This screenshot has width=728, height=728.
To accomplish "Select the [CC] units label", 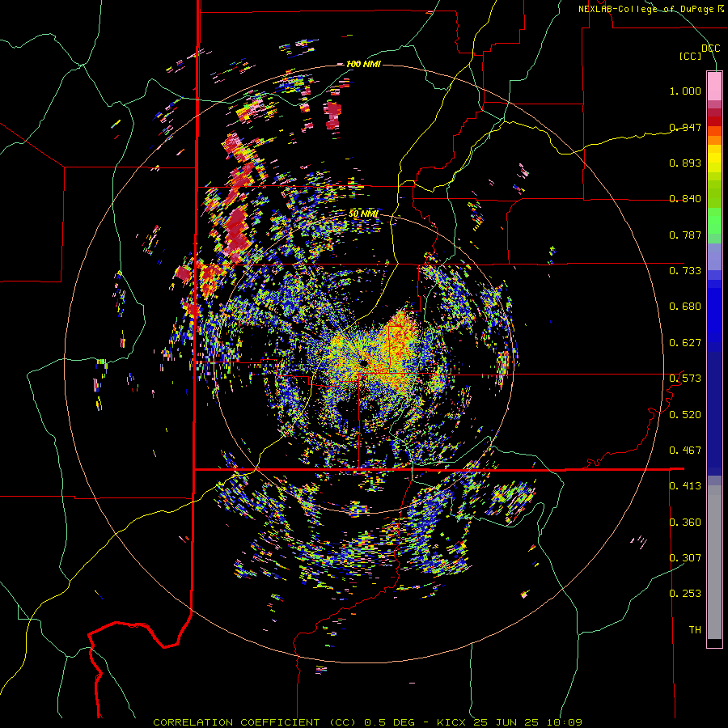I will click(691, 56).
